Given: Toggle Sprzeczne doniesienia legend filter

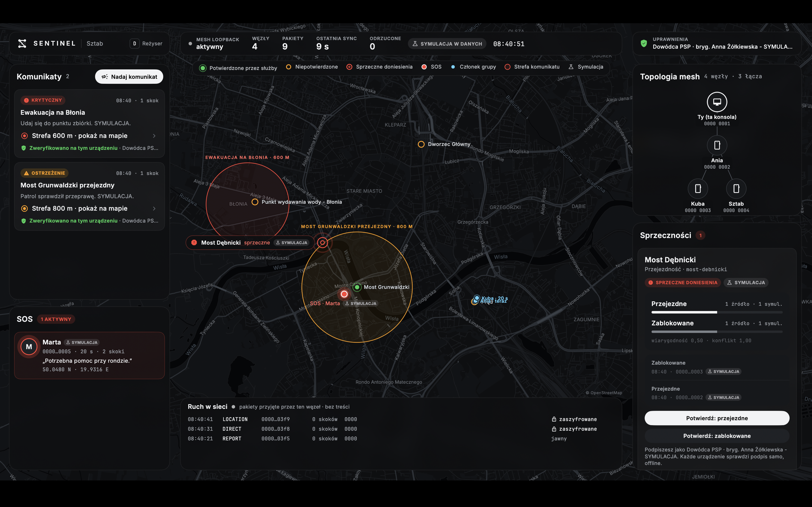Looking at the screenshot, I should 379,67.
